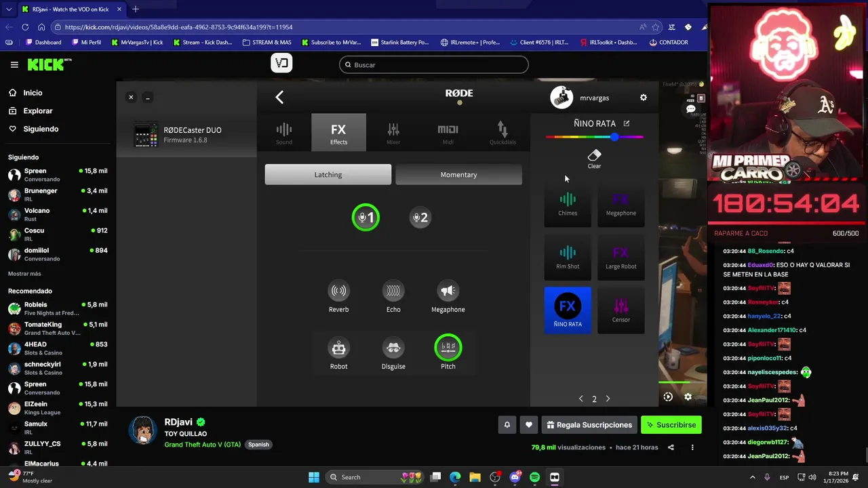Viewport: 868px width, 488px height.
Task: Toggle microphone 1 selection
Action: (366, 218)
